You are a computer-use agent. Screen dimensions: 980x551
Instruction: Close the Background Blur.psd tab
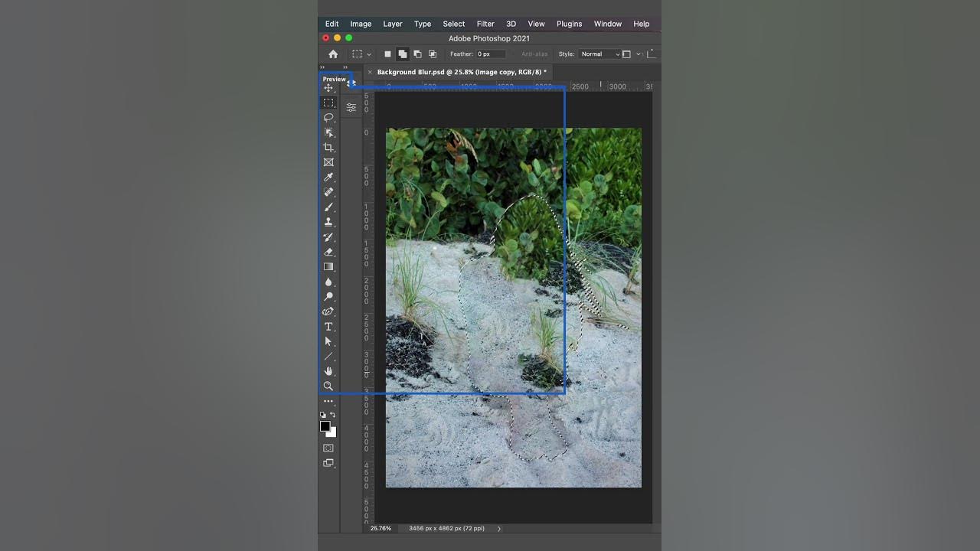pyautogui.click(x=370, y=72)
